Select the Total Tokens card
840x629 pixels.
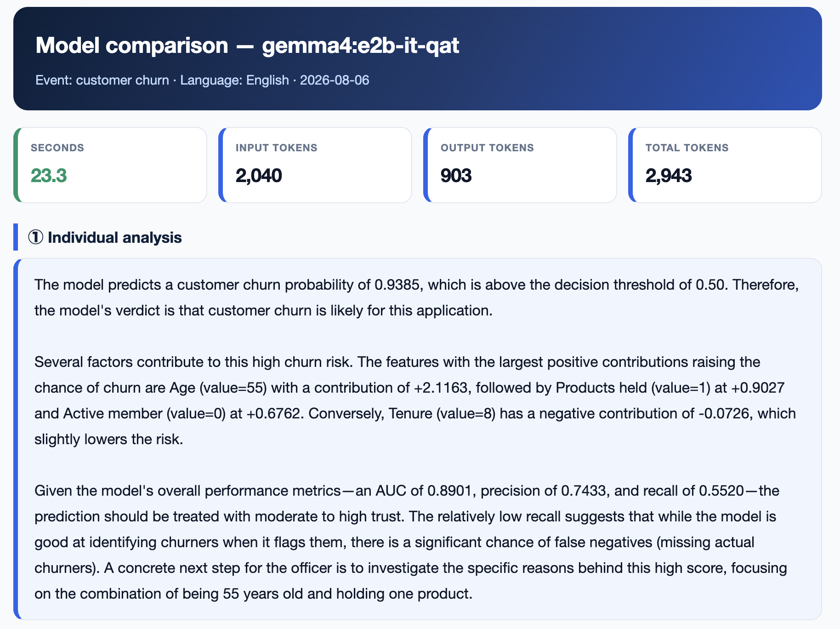pyautogui.click(x=725, y=165)
